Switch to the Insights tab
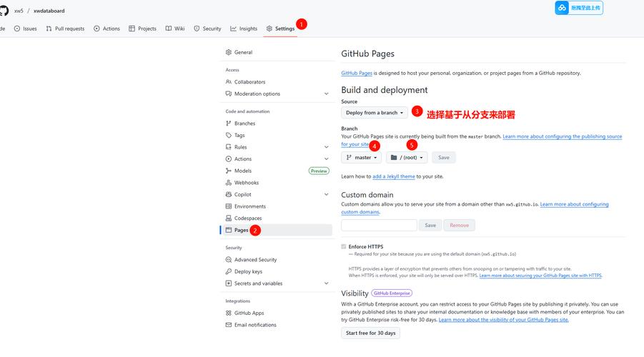Image resolution: width=644 pixels, height=357 pixels. (244, 29)
